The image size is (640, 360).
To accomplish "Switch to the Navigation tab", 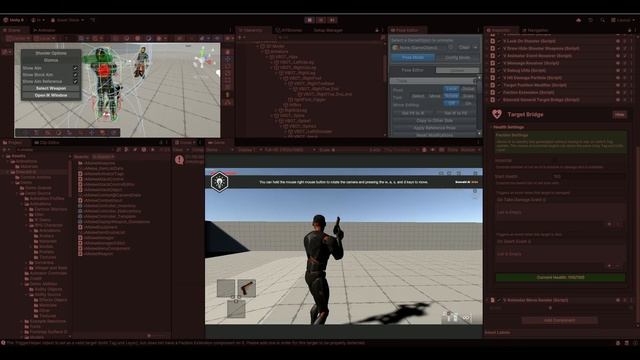I will 535,30.
